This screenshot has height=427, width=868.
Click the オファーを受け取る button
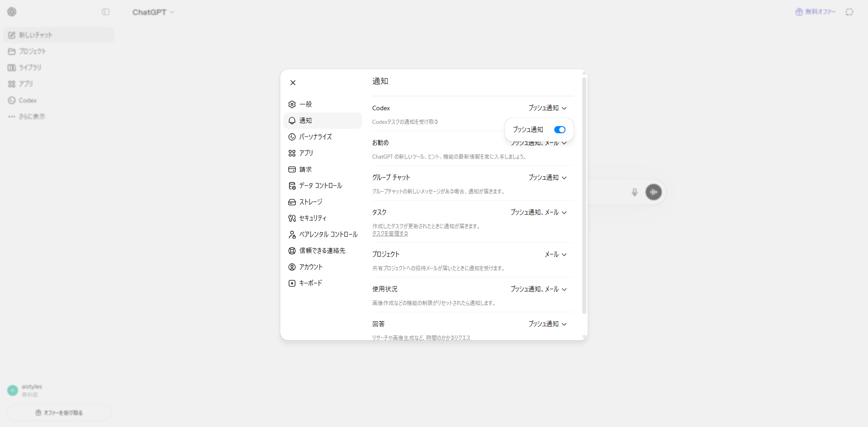(59, 413)
